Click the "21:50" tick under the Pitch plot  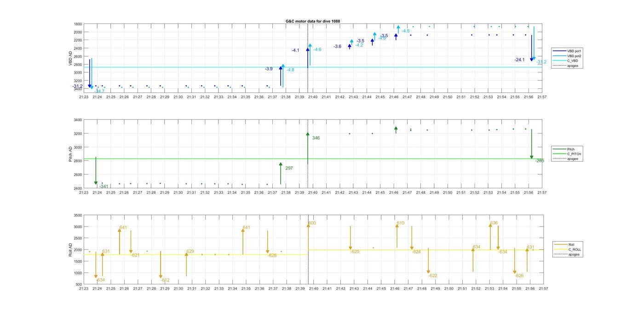click(x=448, y=192)
